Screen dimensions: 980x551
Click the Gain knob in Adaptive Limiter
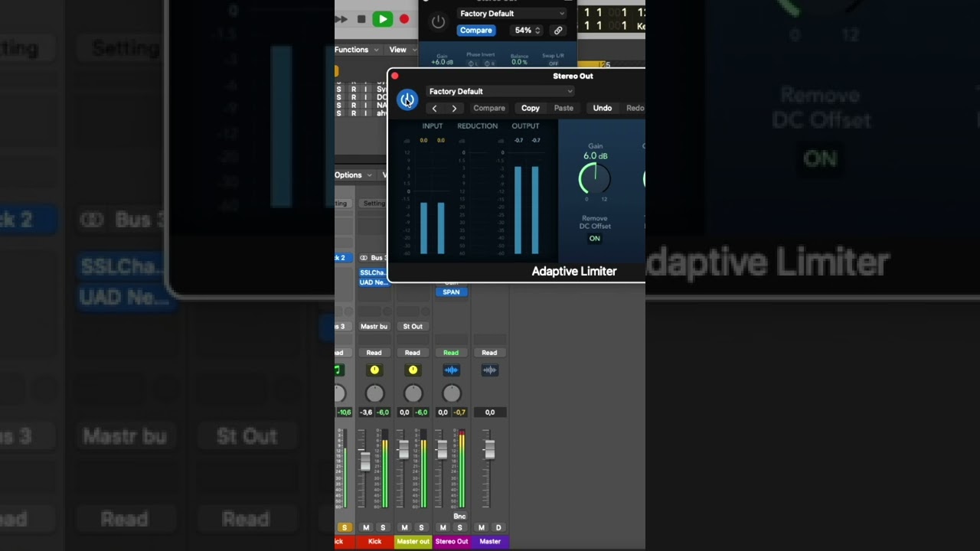[x=595, y=179]
